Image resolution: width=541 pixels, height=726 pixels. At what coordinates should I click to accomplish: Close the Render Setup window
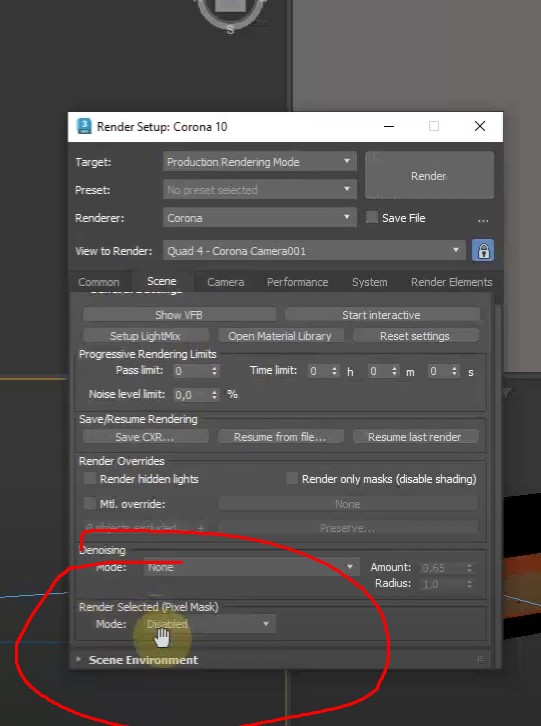point(480,126)
